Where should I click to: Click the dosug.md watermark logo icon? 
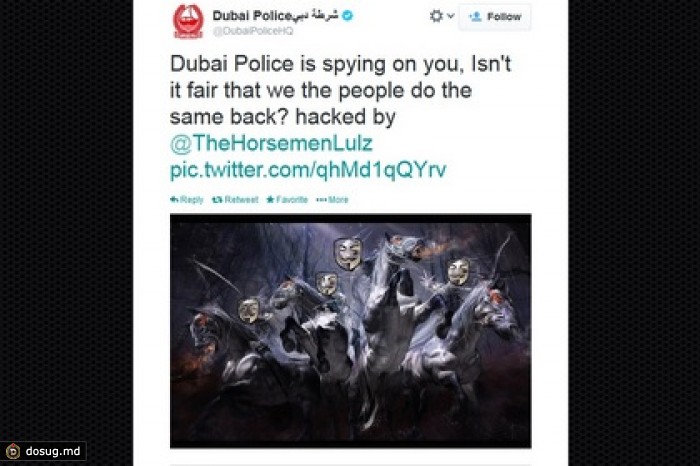tap(13, 451)
